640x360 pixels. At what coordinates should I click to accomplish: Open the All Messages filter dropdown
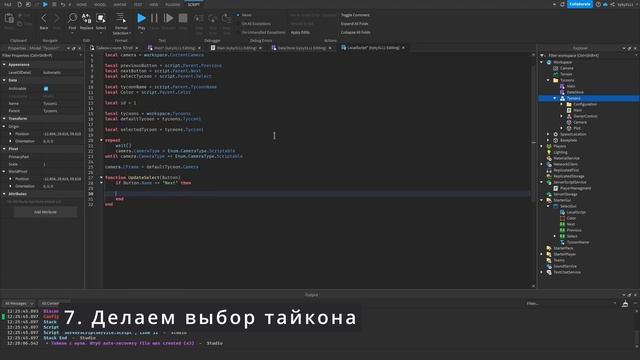click(18, 303)
